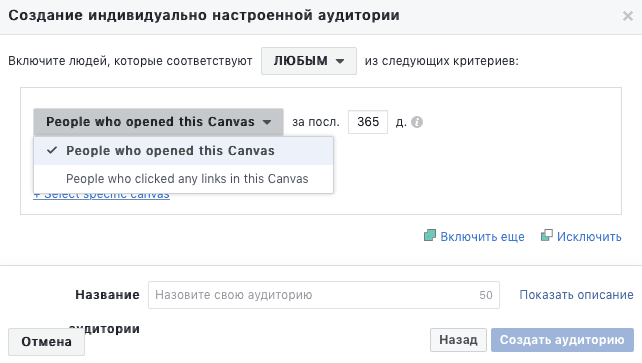This screenshot has height=363, width=642.
Task: Click the partially hidden Select specific canvas link
Action: pos(102,196)
